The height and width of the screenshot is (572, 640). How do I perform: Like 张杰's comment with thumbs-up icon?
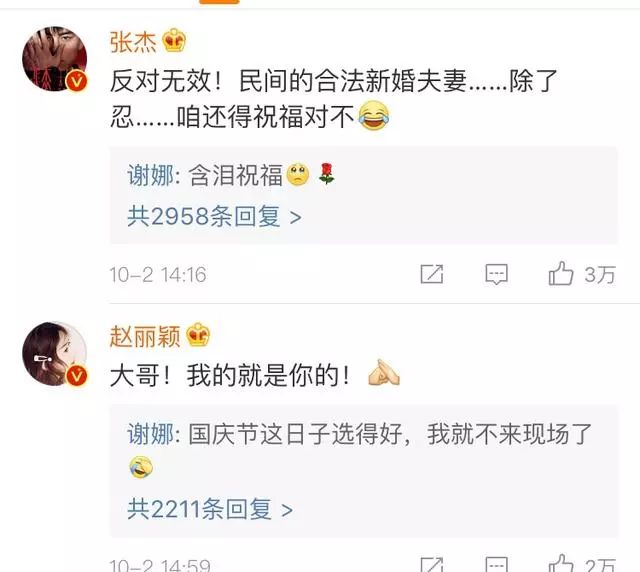pyautogui.click(x=561, y=274)
